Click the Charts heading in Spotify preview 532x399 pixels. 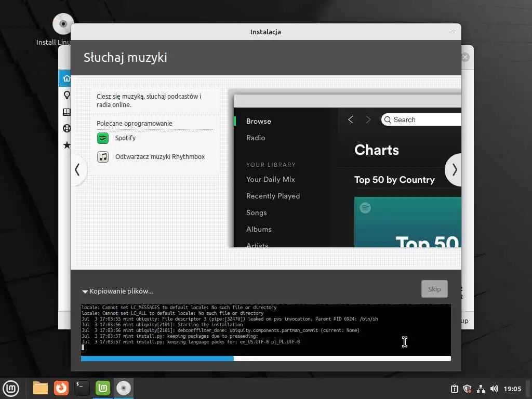(x=377, y=150)
